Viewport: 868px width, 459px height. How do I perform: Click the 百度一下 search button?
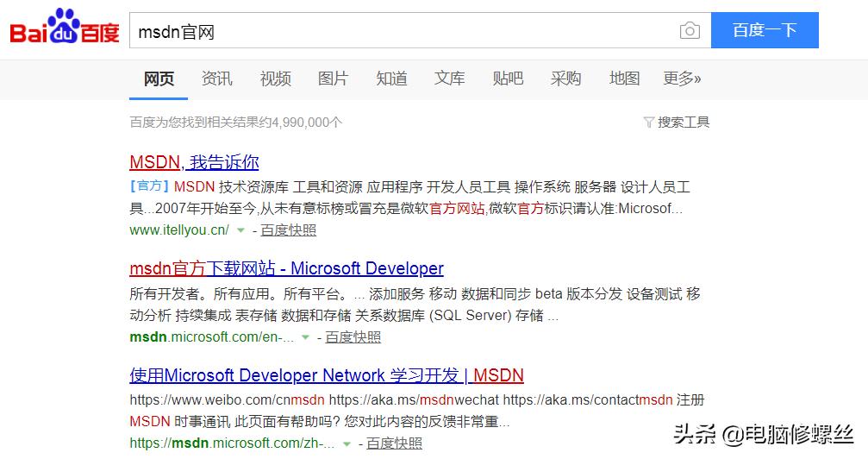765,30
